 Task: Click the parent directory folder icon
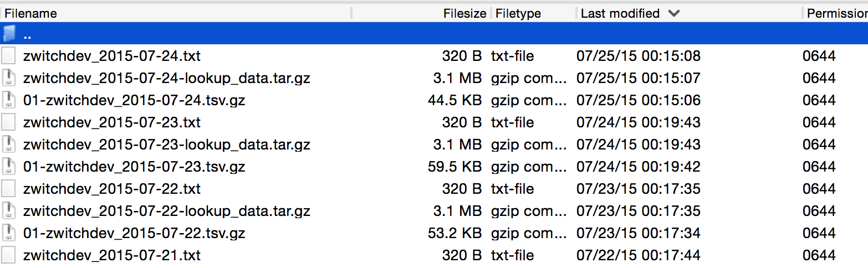click(x=9, y=34)
